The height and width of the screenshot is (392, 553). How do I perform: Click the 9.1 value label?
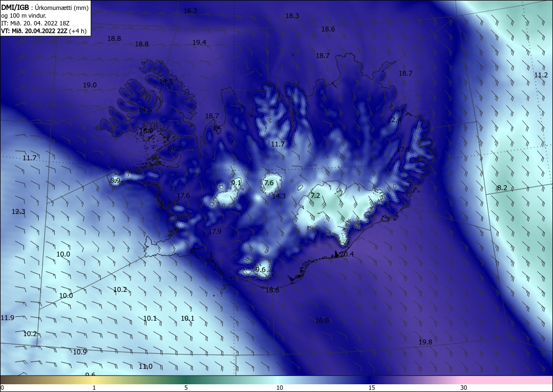click(236, 182)
